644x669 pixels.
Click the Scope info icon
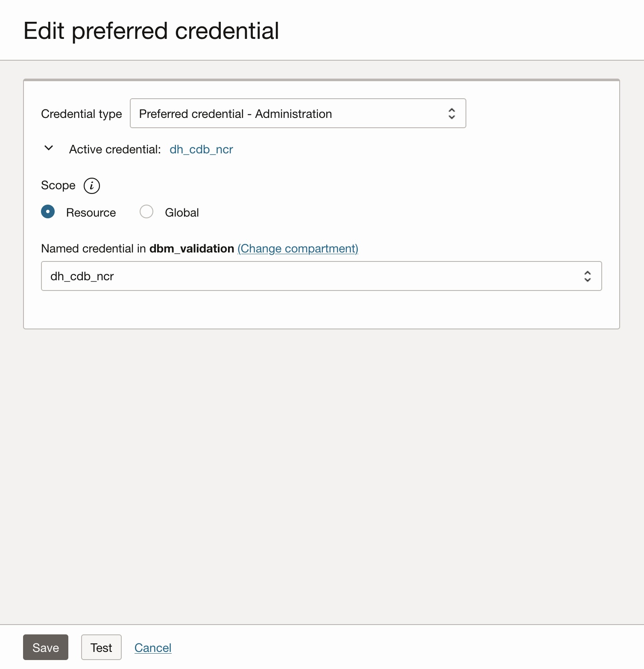[92, 186]
